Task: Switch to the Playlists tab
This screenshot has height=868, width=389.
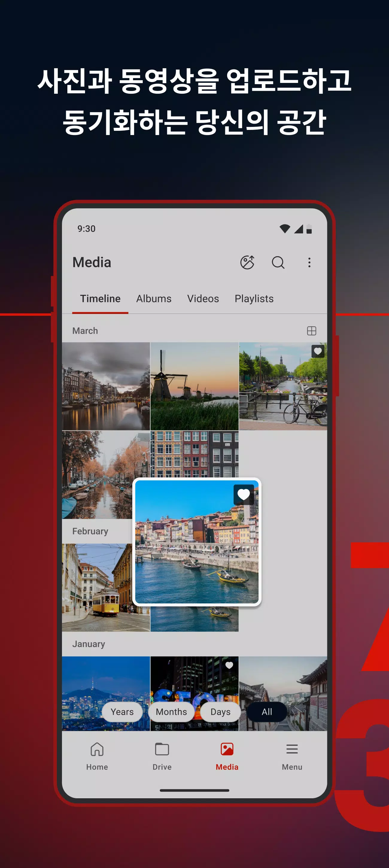Action: pos(254,298)
